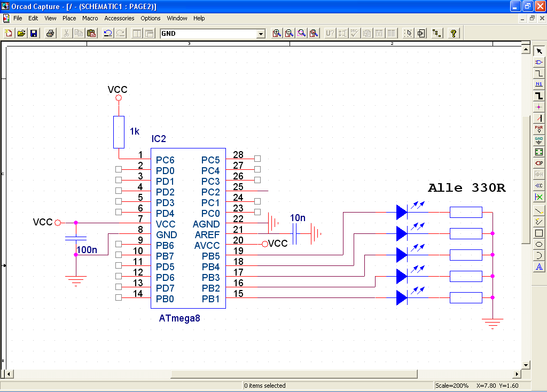Select the 100n capacitor value label
The height and width of the screenshot is (392, 547).
pyautogui.click(x=87, y=250)
